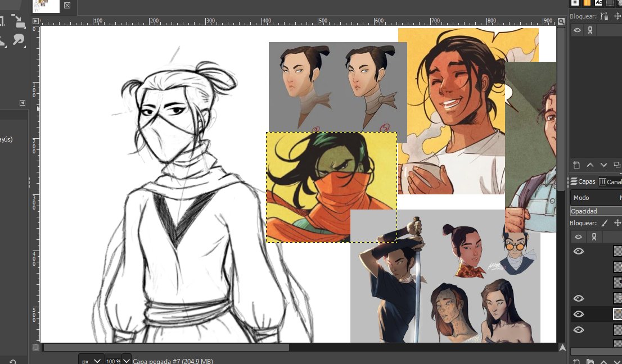Toggle path-strokes lock in upper dock
This screenshot has height=364, width=622.
point(604,16)
